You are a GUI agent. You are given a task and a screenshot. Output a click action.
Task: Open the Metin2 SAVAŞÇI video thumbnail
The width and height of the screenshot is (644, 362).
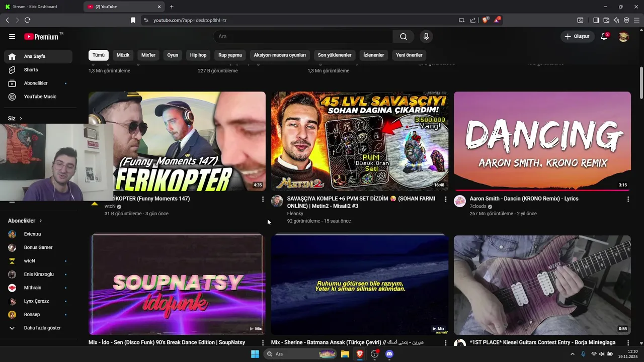pyautogui.click(x=360, y=141)
